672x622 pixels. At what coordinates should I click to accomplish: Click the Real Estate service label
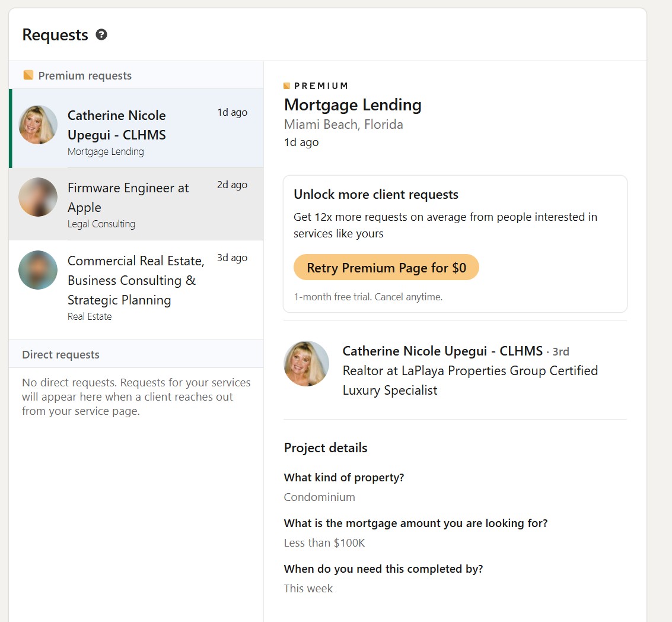[x=90, y=316]
